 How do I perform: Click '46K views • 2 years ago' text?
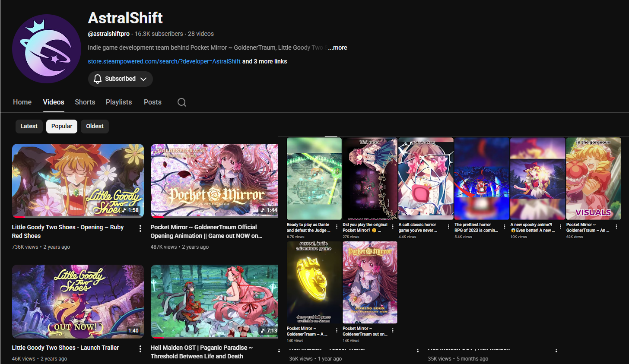pyautogui.click(x=40, y=359)
